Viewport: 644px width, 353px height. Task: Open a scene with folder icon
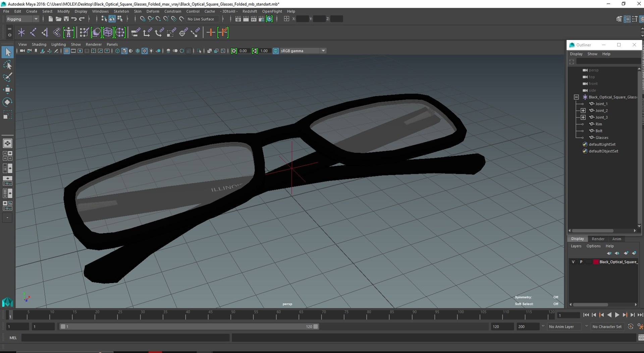[58, 19]
